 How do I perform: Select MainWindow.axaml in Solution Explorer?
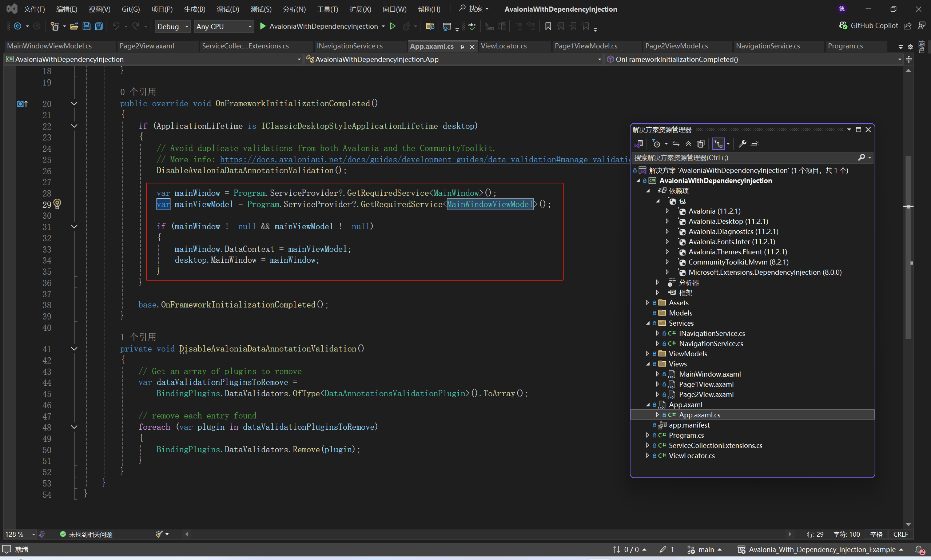(x=709, y=374)
